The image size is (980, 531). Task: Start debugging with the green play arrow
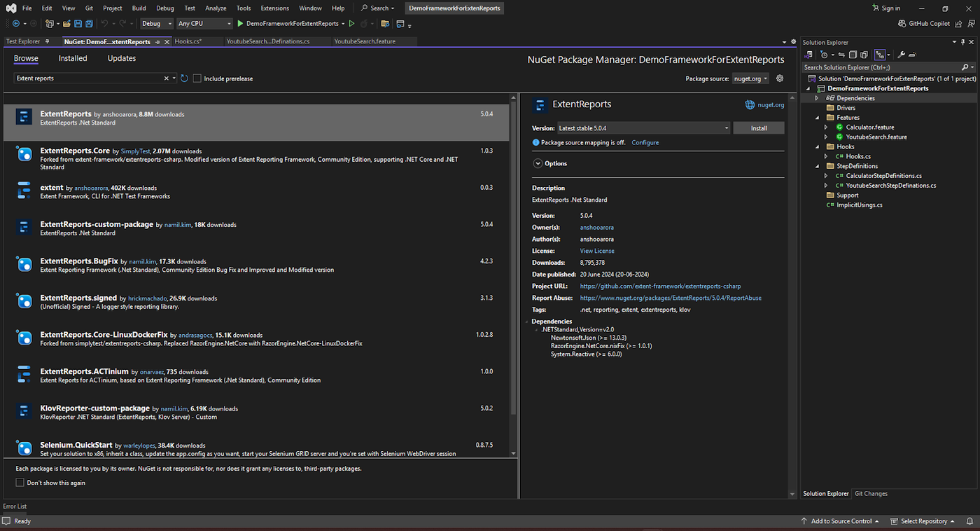pos(240,24)
